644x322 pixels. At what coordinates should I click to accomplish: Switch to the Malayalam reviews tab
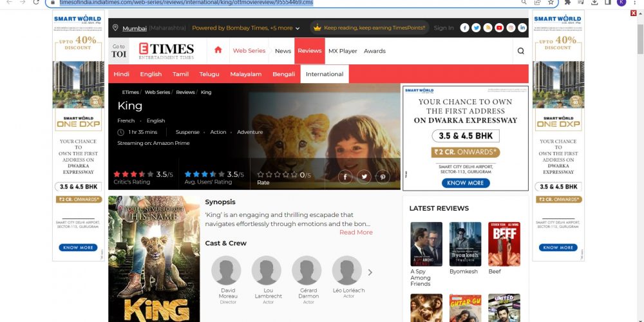click(245, 74)
